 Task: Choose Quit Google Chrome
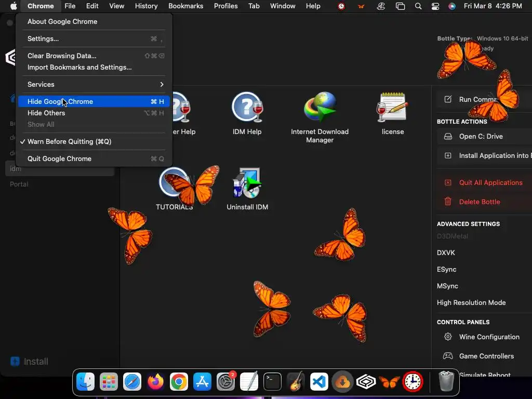click(94, 158)
